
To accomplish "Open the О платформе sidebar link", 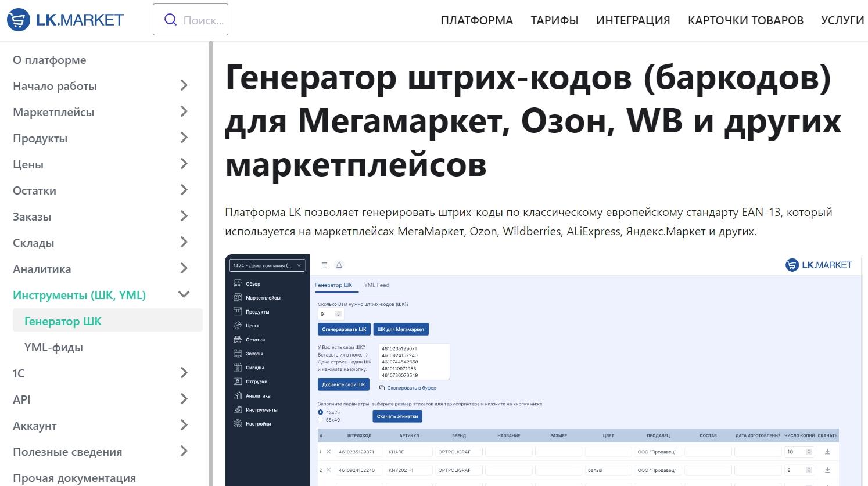I will [49, 60].
